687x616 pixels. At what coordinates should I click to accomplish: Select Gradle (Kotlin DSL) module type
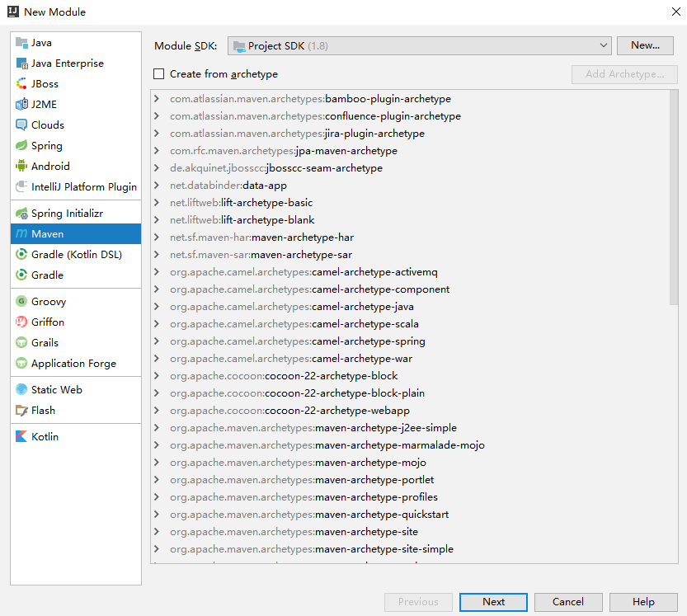[x=76, y=255]
